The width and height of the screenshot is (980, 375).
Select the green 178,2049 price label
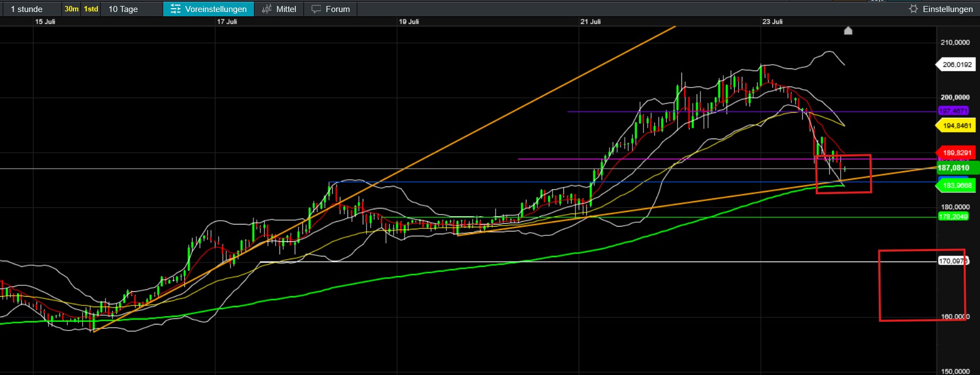(x=953, y=216)
